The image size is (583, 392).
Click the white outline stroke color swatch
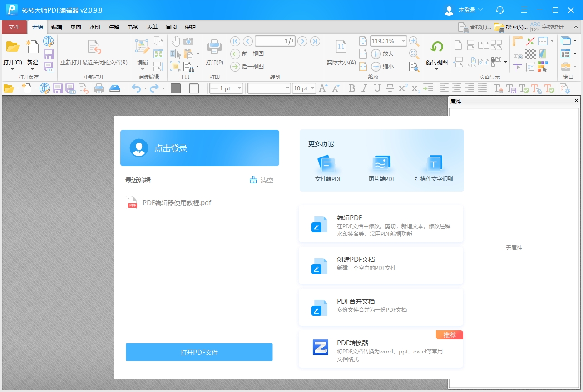(194, 88)
